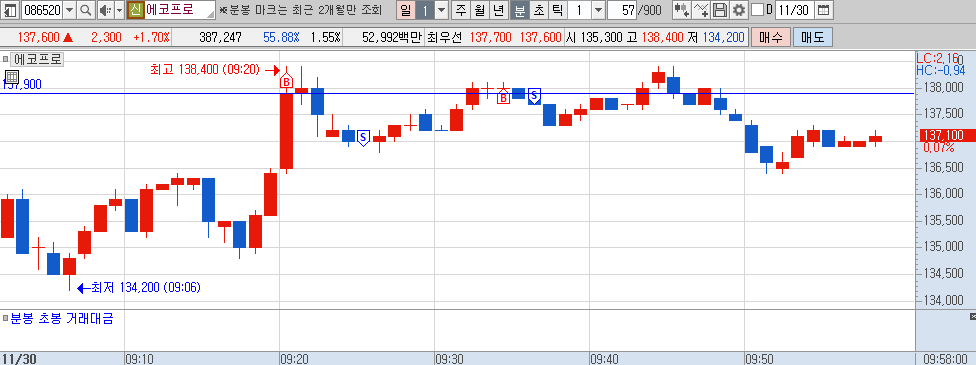Click the blue 55.88% value
The height and width of the screenshot is (365, 976).
(x=281, y=37)
